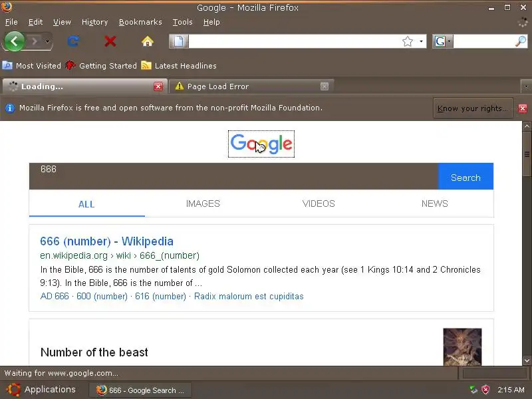Viewport: 532px width, 399px height.
Task: Click the Number of the beast heading
Action: tap(94, 352)
